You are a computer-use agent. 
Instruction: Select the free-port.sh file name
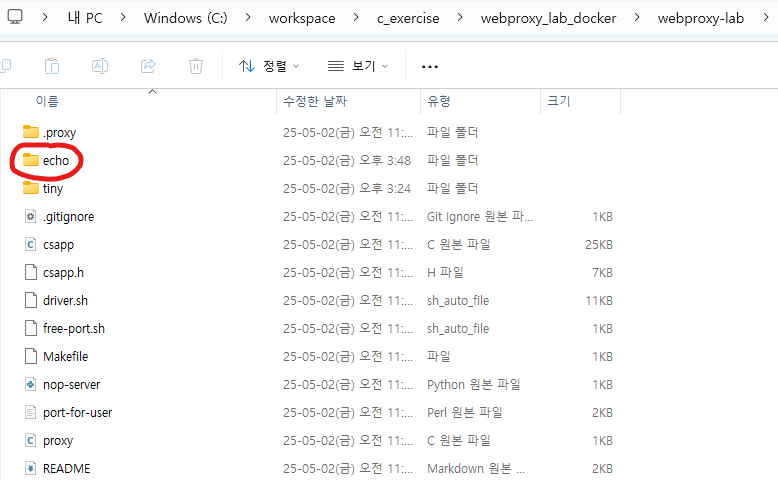73,329
